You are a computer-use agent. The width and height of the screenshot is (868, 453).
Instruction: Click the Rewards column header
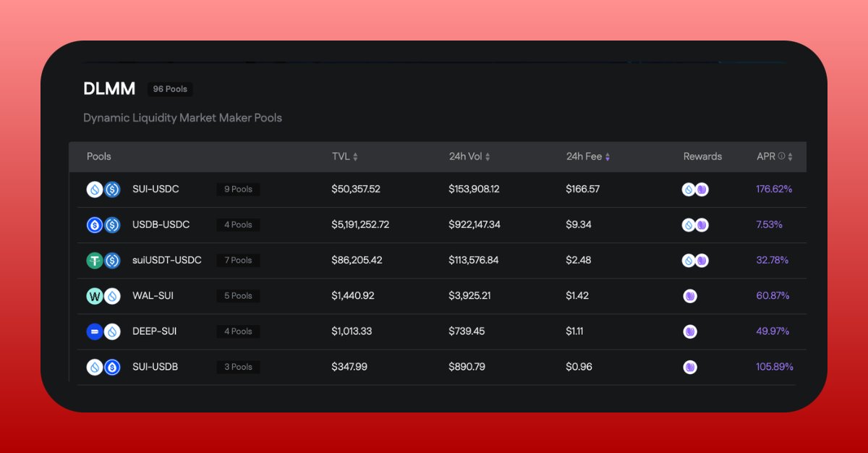click(x=702, y=156)
